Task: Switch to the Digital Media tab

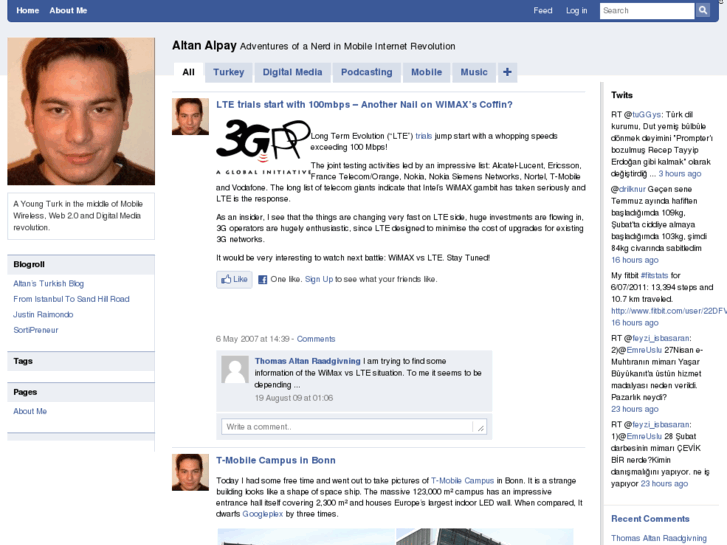Action: point(292,72)
